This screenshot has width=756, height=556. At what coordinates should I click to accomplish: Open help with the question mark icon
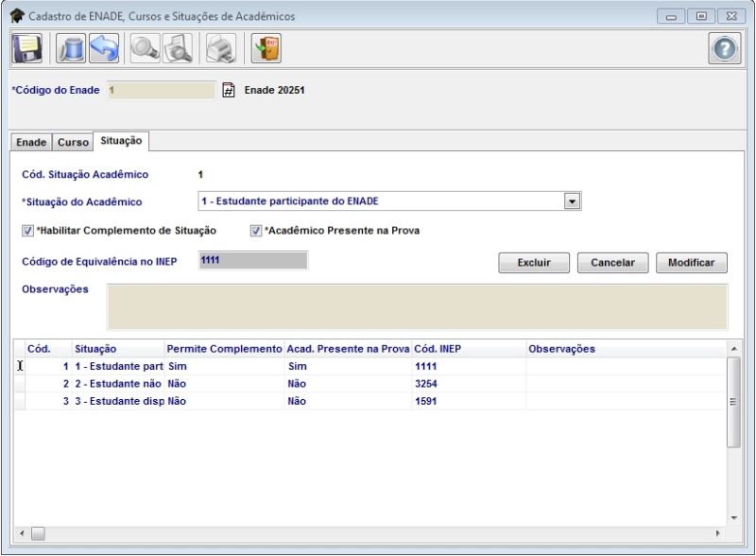pyautogui.click(x=725, y=48)
